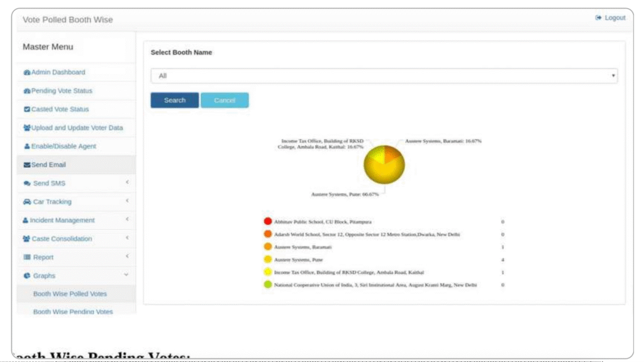Click the Casted Vote Status checkmark icon
644x362 pixels.
[x=27, y=109]
